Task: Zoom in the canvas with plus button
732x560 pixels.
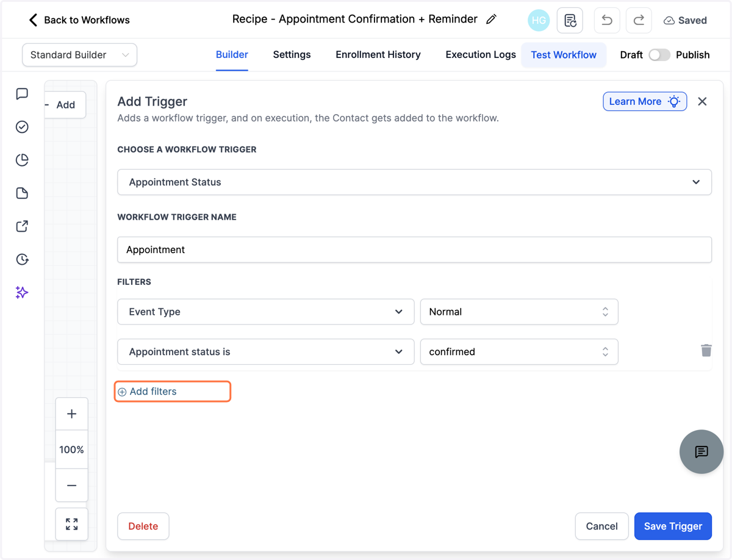Action: [72, 414]
